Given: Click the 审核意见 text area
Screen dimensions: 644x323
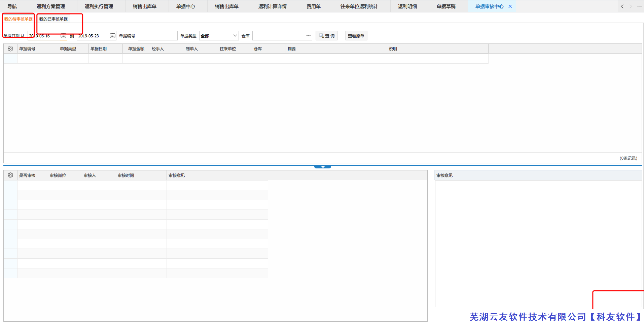Looking at the screenshot, I should pos(538,244).
